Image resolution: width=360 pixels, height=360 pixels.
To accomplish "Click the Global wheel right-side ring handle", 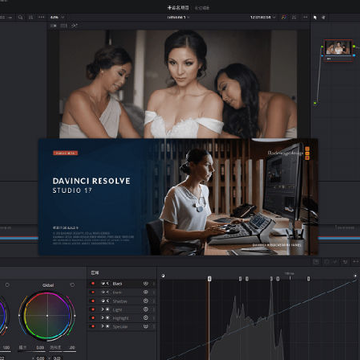I will [74, 315].
